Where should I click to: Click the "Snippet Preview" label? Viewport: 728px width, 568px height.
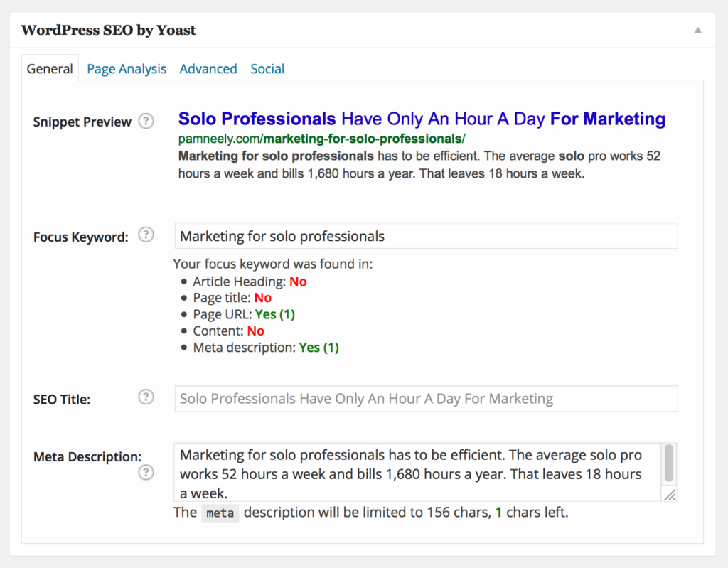click(82, 122)
